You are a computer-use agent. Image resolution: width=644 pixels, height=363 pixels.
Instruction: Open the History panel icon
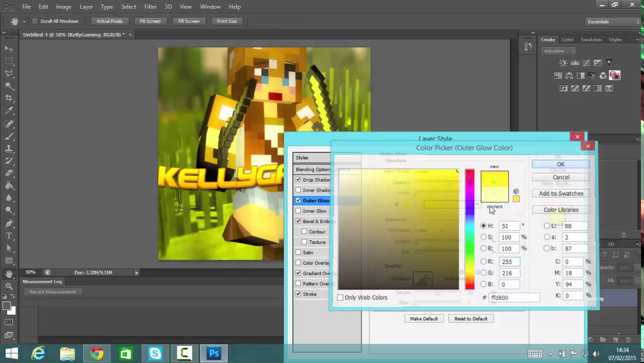click(528, 46)
